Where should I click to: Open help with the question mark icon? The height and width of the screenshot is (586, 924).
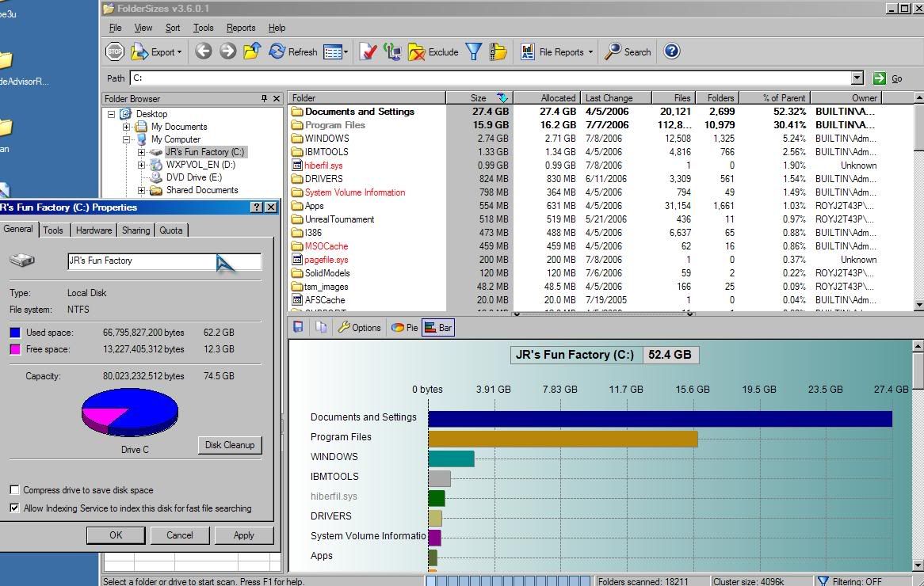click(x=671, y=51)
